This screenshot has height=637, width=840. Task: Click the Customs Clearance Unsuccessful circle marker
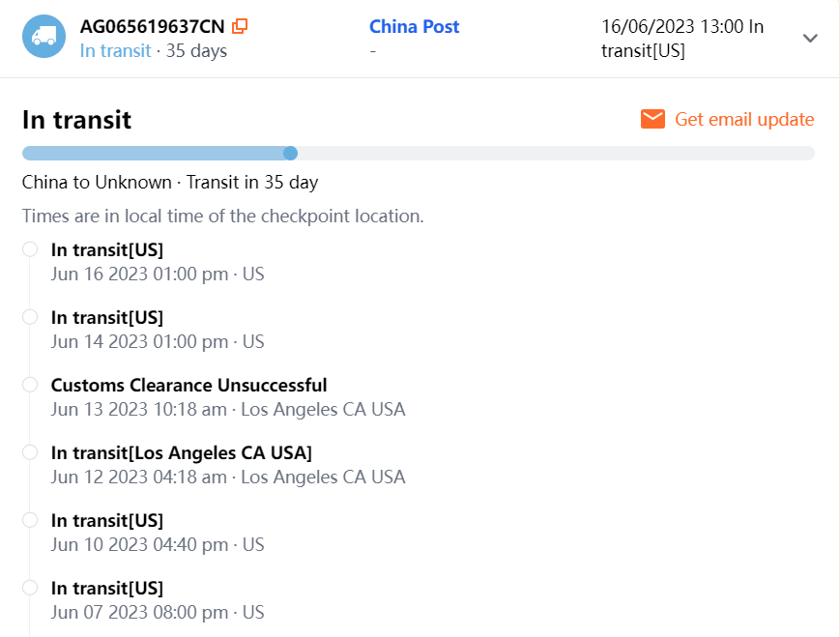tap(30, 385)
